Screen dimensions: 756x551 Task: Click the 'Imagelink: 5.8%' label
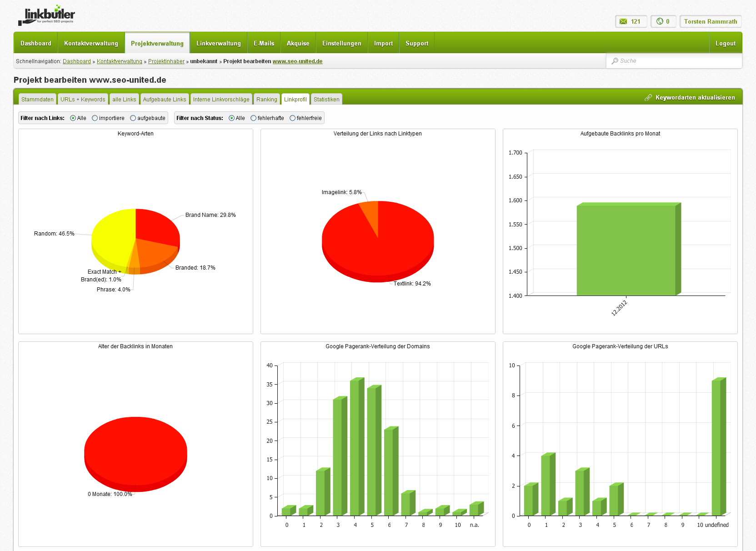[x=342, y=192]
